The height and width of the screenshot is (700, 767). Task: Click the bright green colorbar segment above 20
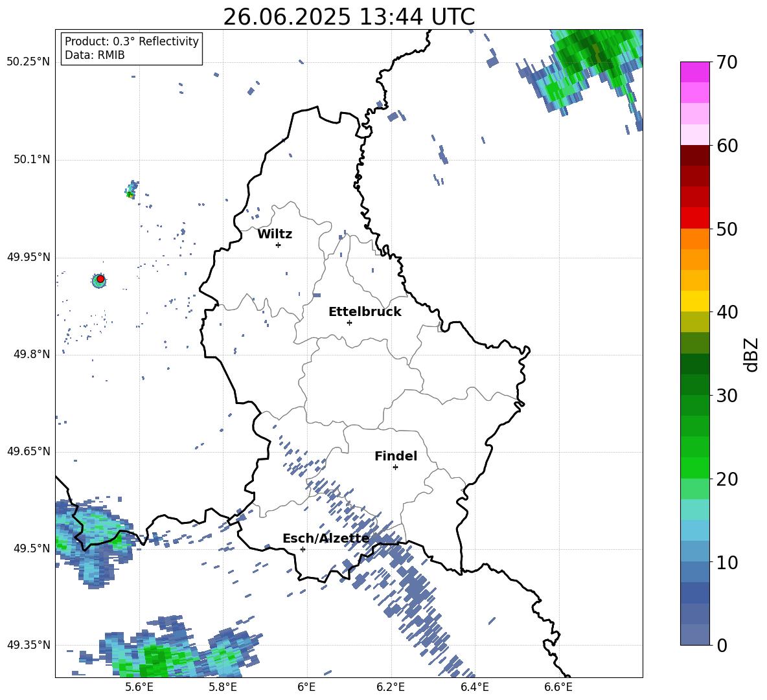click(694, 468)
